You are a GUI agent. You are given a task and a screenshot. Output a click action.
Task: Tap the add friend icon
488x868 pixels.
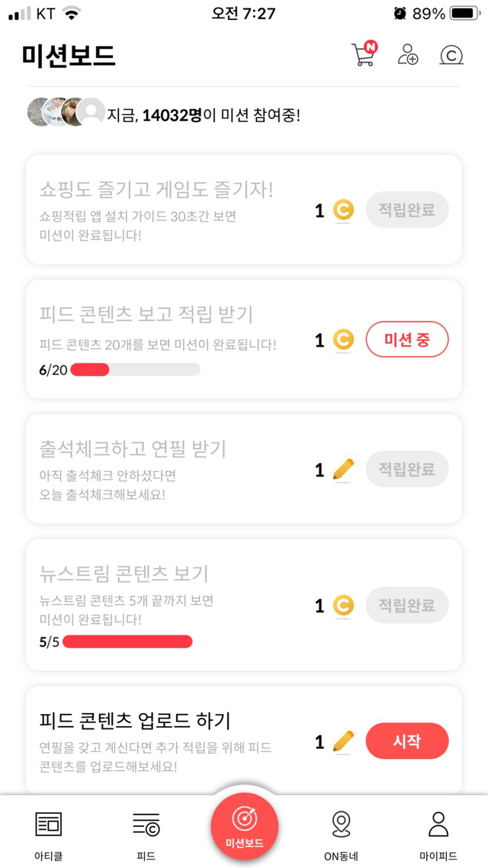408,55
